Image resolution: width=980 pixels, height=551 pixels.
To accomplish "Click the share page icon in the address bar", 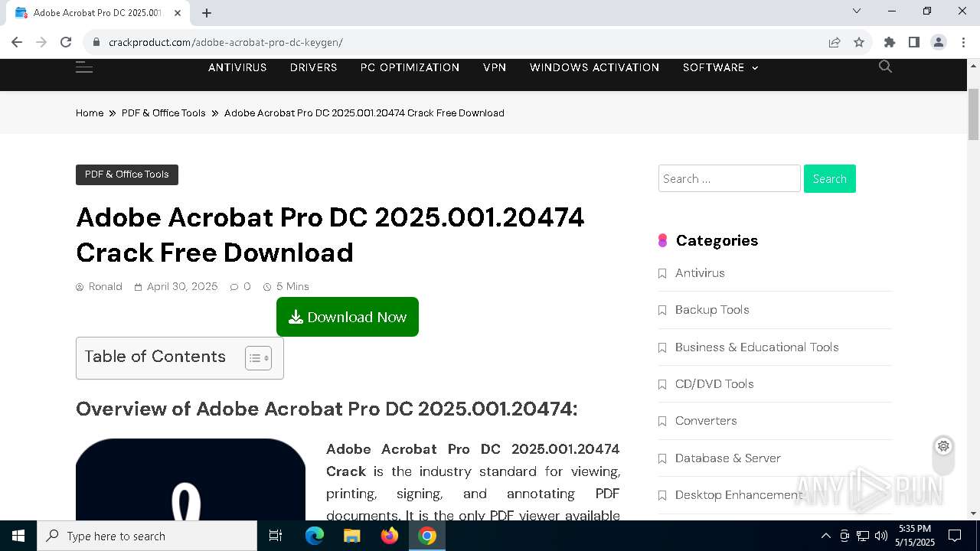I will [835, 42].
